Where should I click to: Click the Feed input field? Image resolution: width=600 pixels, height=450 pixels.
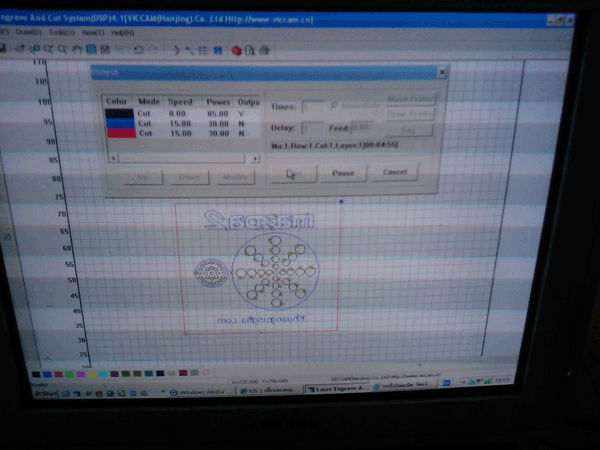361,127
